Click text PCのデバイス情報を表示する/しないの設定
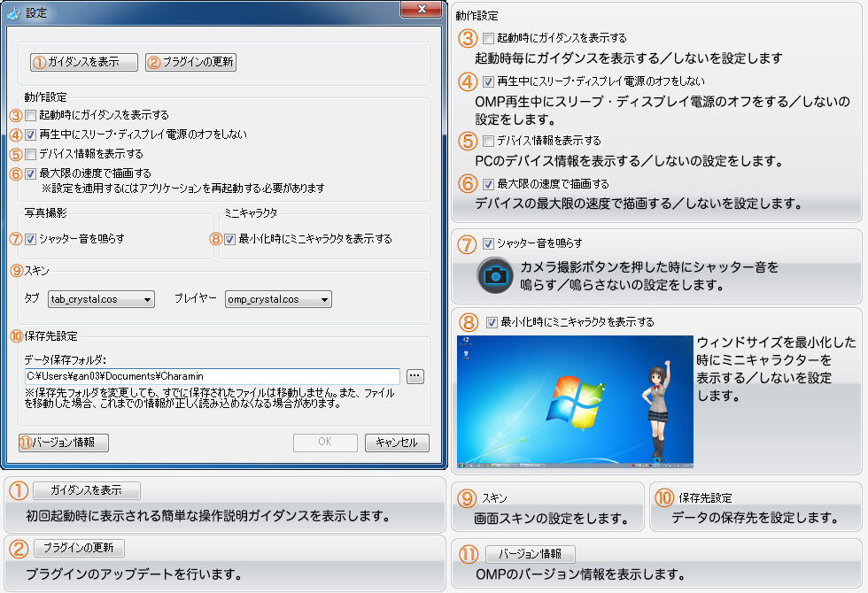The height and width of the screenshot is (593, 868). (630, 161)
